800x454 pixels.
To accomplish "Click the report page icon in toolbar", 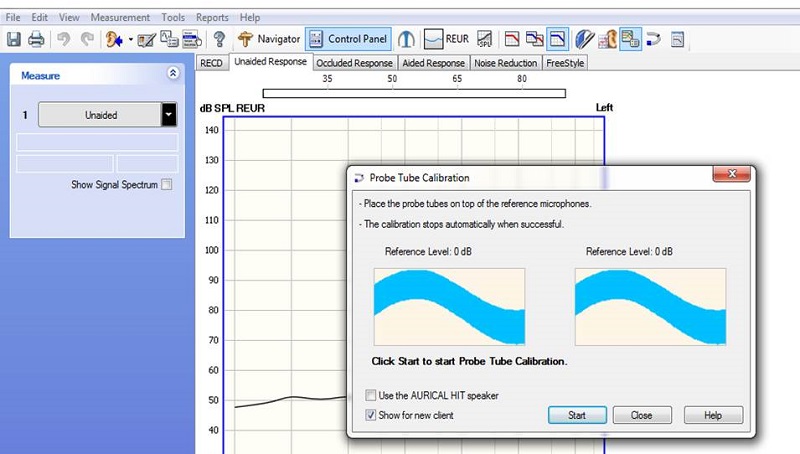I will click(x=678, y=39).
